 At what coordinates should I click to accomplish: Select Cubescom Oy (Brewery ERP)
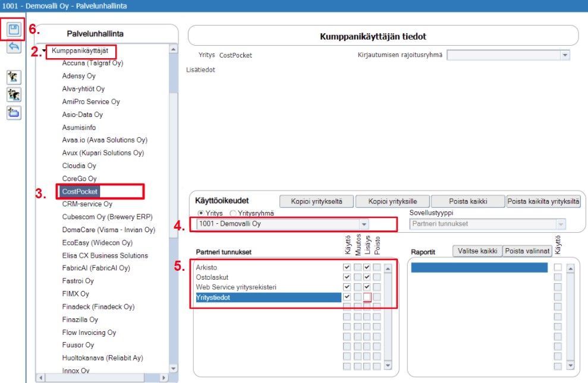tap(107, 217)
